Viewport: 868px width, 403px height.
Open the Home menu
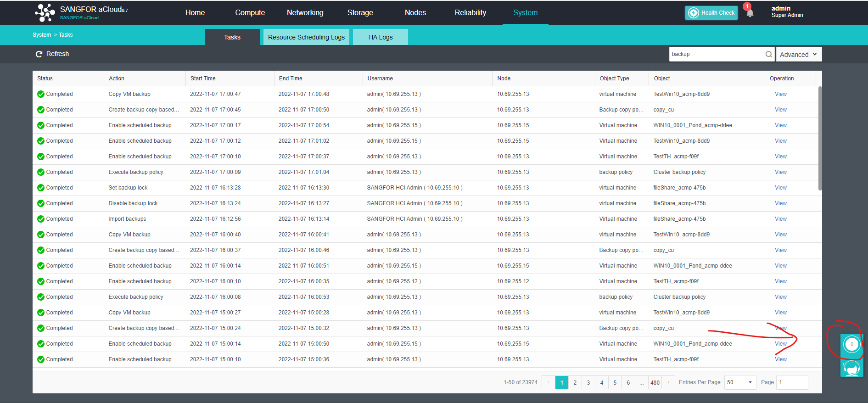[x=195, y=13]
